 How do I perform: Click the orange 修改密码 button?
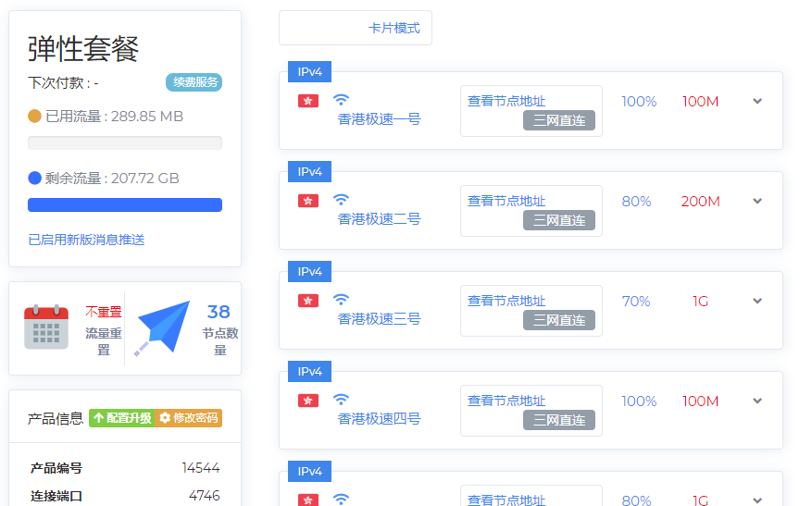[x=189, y=418]
